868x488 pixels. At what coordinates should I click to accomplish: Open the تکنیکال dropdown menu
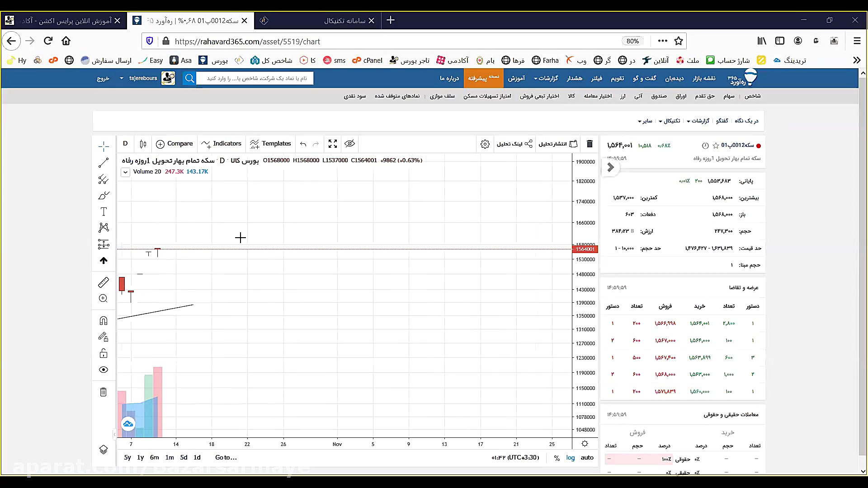coord(670,121)
